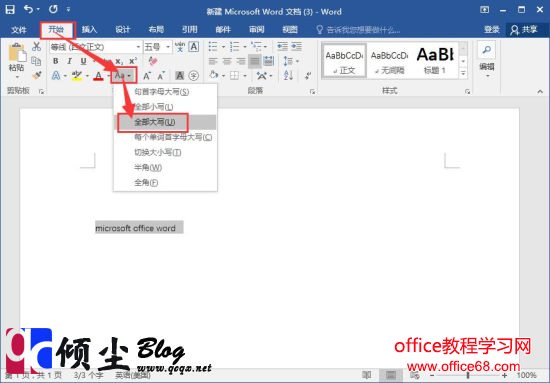
Task: Switch to the 布局 (Layout) tab
Action: [x=156, y=30]
